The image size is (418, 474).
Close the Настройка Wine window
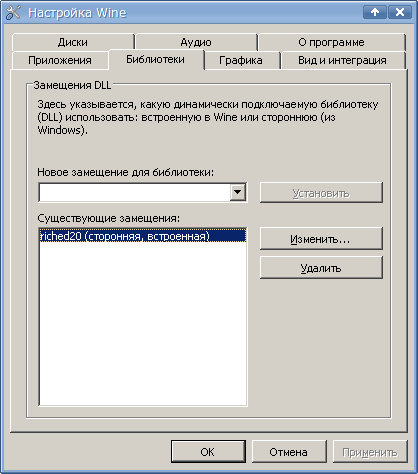[x=400, y=12]
